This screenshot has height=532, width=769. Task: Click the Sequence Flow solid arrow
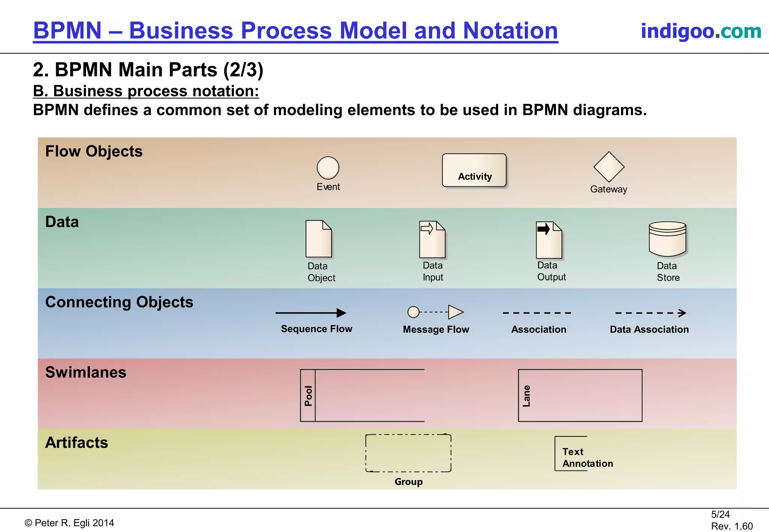tap(311, 313)
